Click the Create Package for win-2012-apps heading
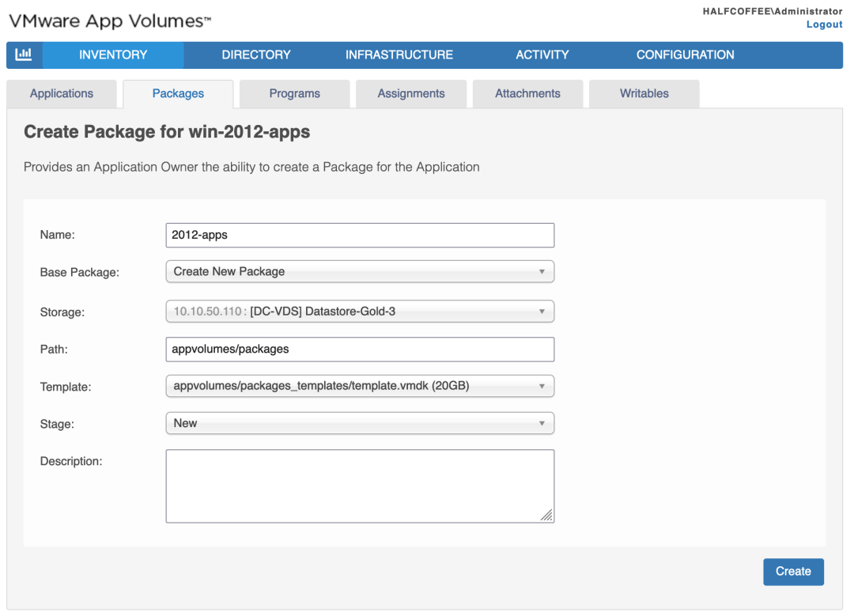 click(167, 132)
